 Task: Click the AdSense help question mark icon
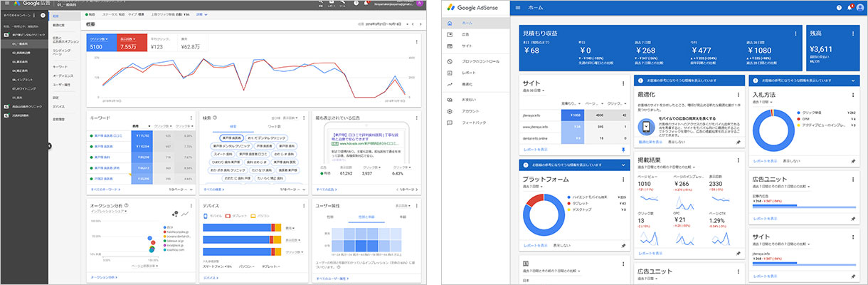pos(839,7)
